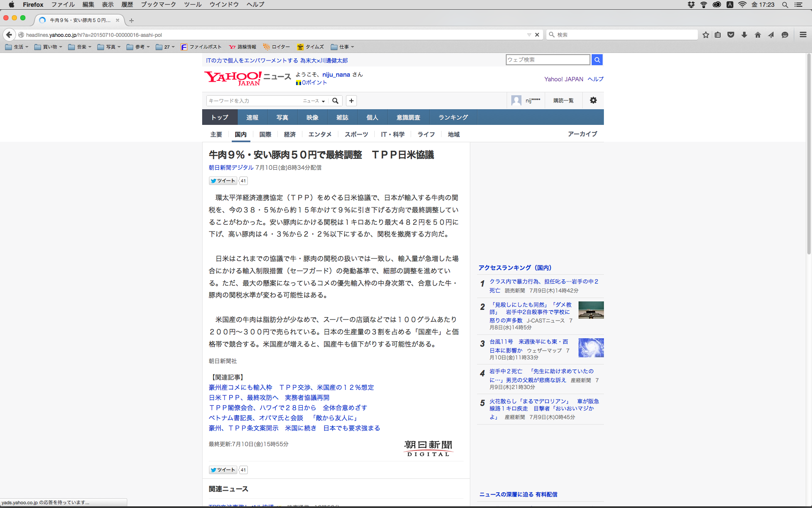Click the Firefox back arrow button
This screenshot has height=508, width=812.
pyautogui.click(x=9, y=35)
